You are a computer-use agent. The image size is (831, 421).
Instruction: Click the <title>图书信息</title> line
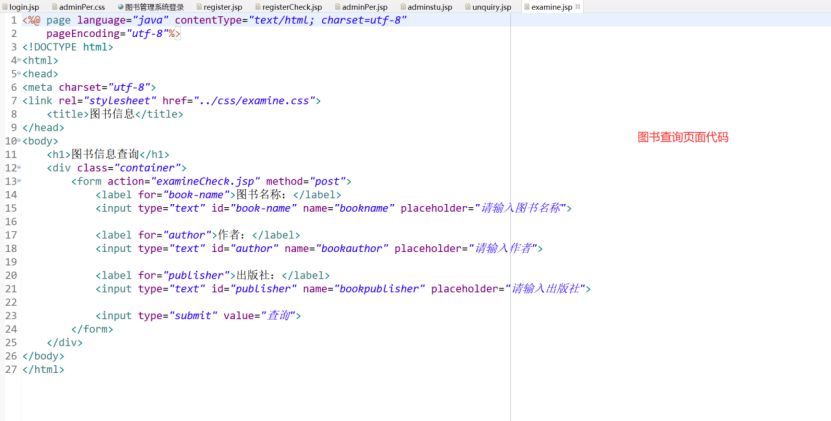(x=114, y=114)
